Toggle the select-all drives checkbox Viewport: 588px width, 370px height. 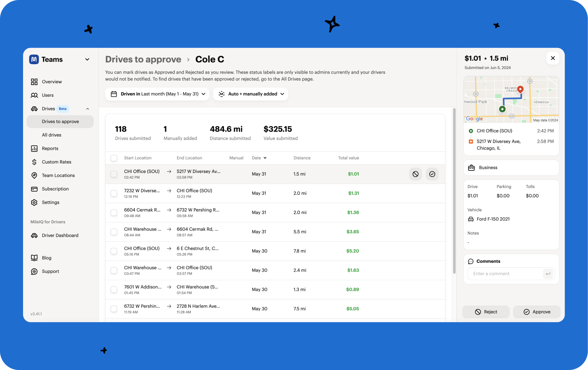click(x=114, y=158)
